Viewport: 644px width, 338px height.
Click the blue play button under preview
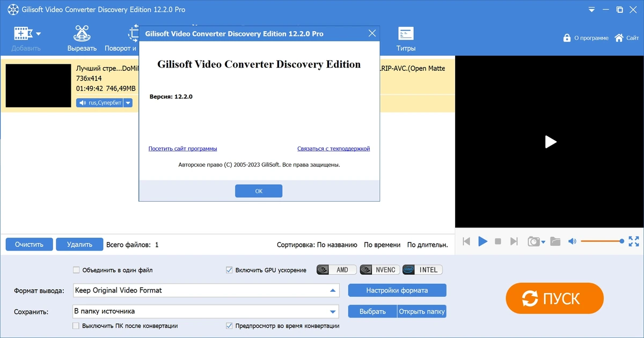(482, 241)
